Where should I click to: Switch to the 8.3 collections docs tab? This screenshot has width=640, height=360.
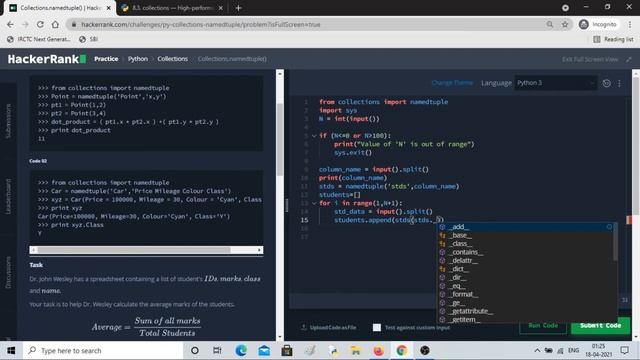tap(172, 8)
